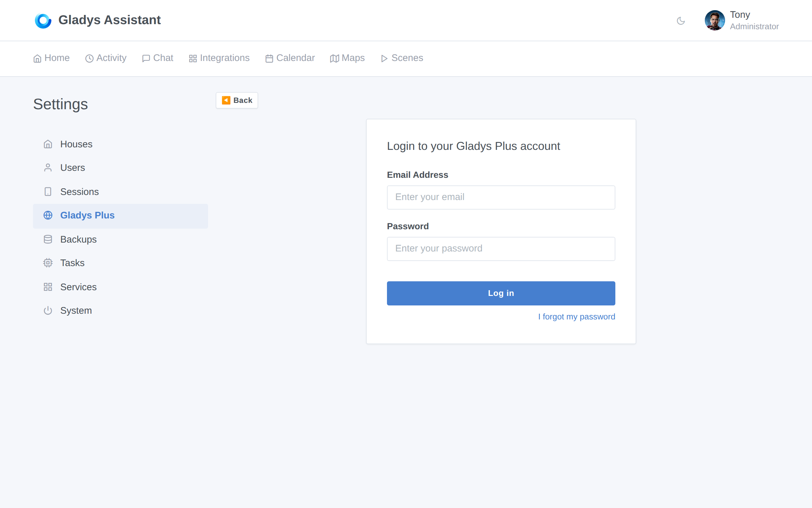The width and height of the screenshot is (812, 508).
Task: Open the Activity tab
Action: (x=106, y=58)
